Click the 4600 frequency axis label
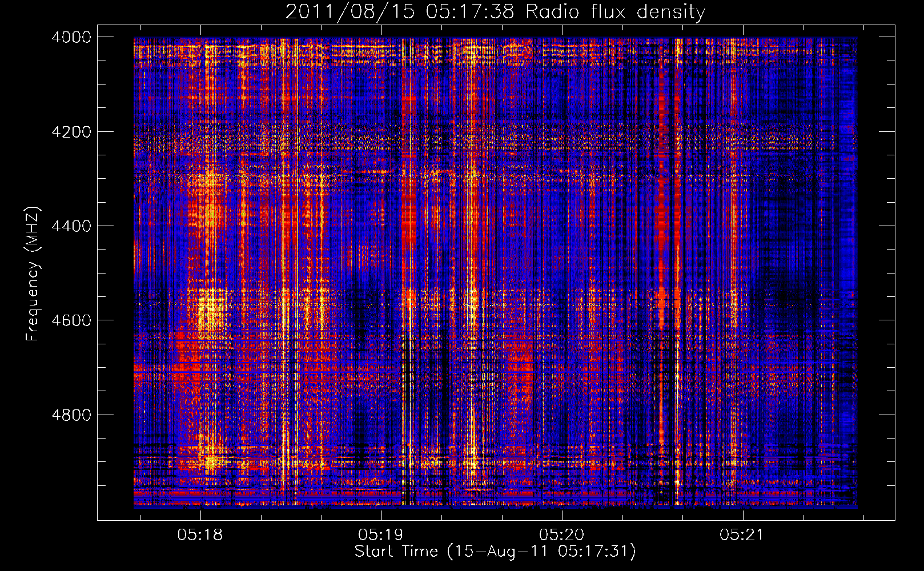This screenshot has width=924, height=571. (71, 320)
